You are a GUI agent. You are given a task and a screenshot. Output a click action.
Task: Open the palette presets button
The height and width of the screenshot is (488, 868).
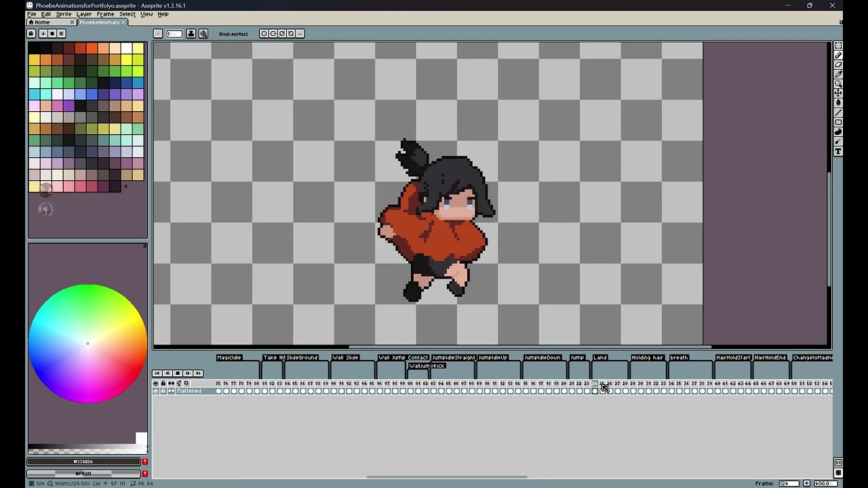pos(52,33)
